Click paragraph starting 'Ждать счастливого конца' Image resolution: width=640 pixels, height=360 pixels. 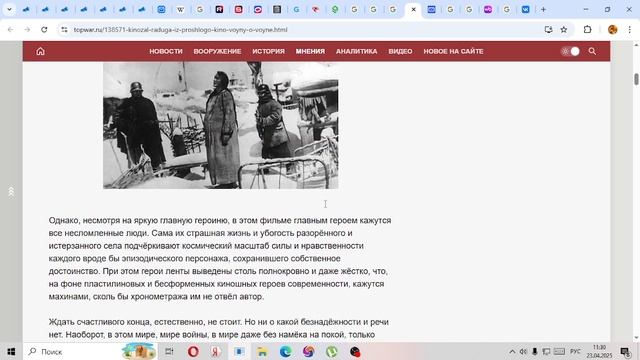219,328
